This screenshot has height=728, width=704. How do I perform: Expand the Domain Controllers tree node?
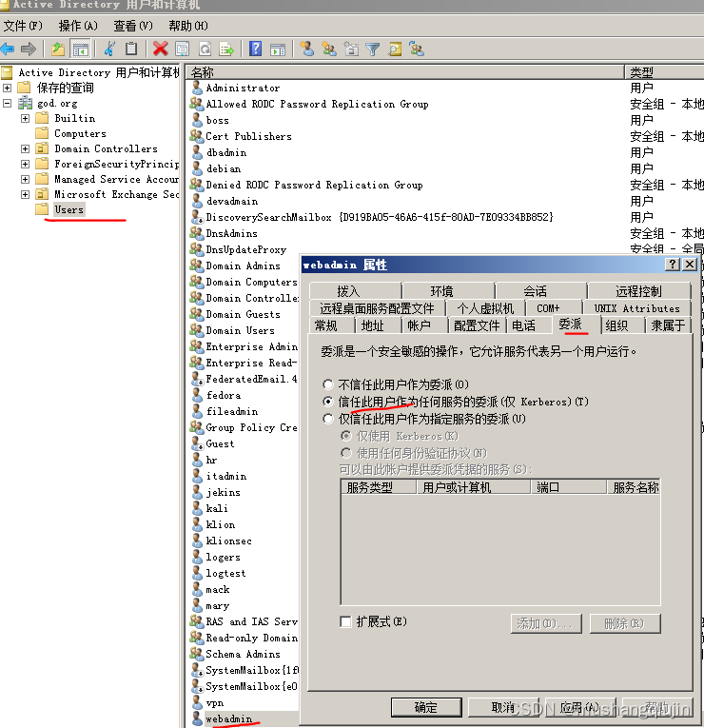coord(25,148)
